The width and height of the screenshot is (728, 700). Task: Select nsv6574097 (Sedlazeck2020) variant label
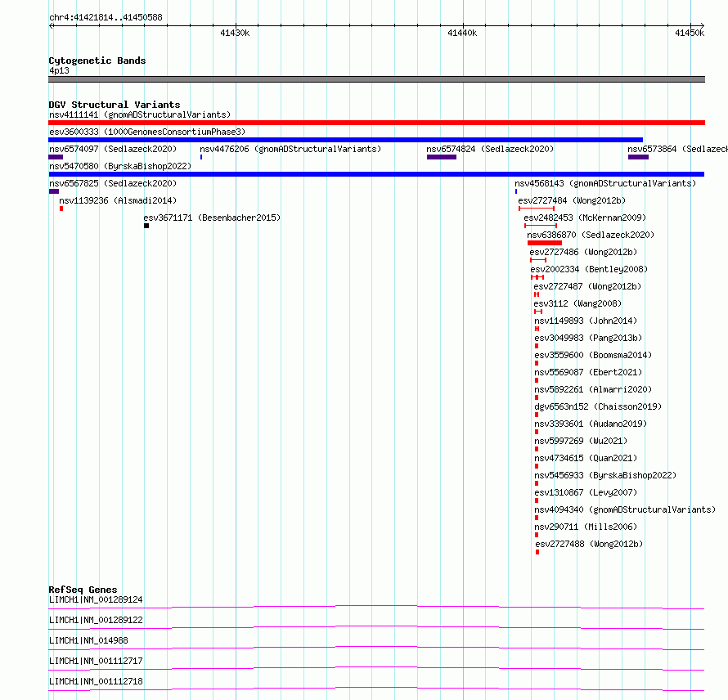(113, 149)
